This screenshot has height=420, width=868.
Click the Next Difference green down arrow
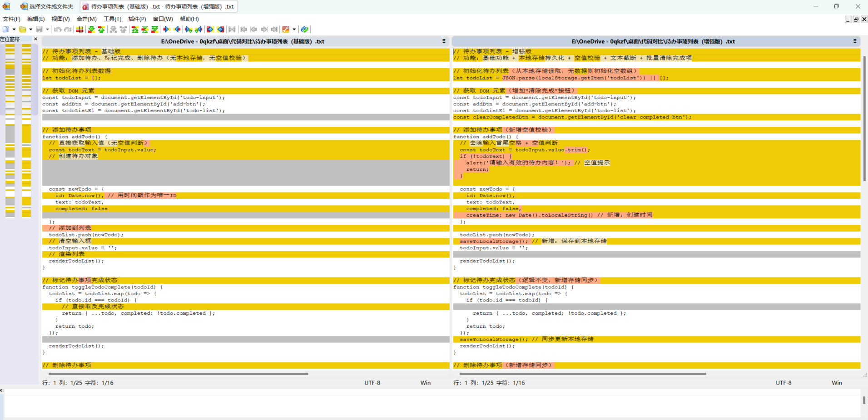pyautogui.click(x=91, y=30)
